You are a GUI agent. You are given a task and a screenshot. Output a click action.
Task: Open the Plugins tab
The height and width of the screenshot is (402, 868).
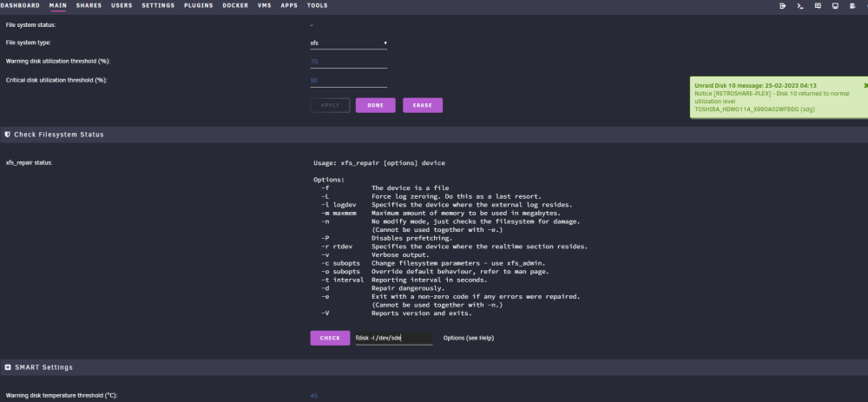pyautogui.click(x=198, y=5)
